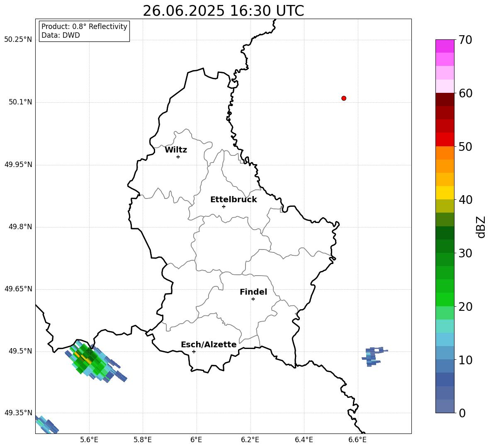
Task: Click the 50.25°N latitude label
Action: [18, 40]
